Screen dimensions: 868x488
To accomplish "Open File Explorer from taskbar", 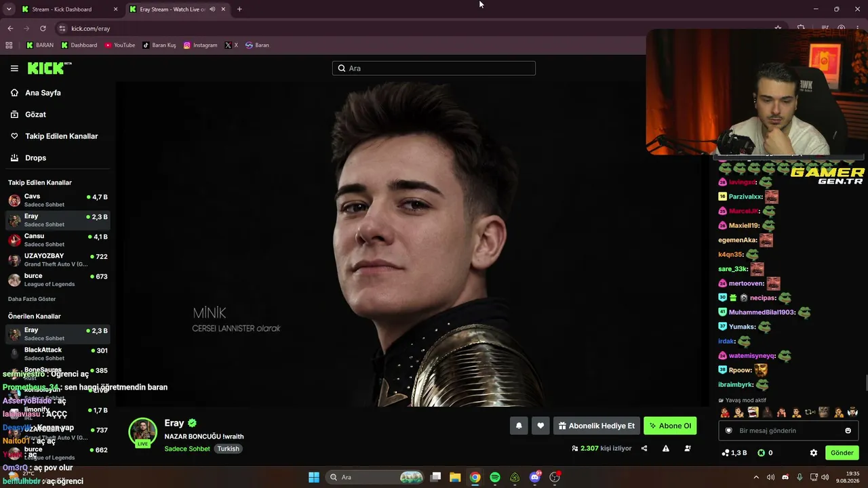I will [x=455, y=477].
